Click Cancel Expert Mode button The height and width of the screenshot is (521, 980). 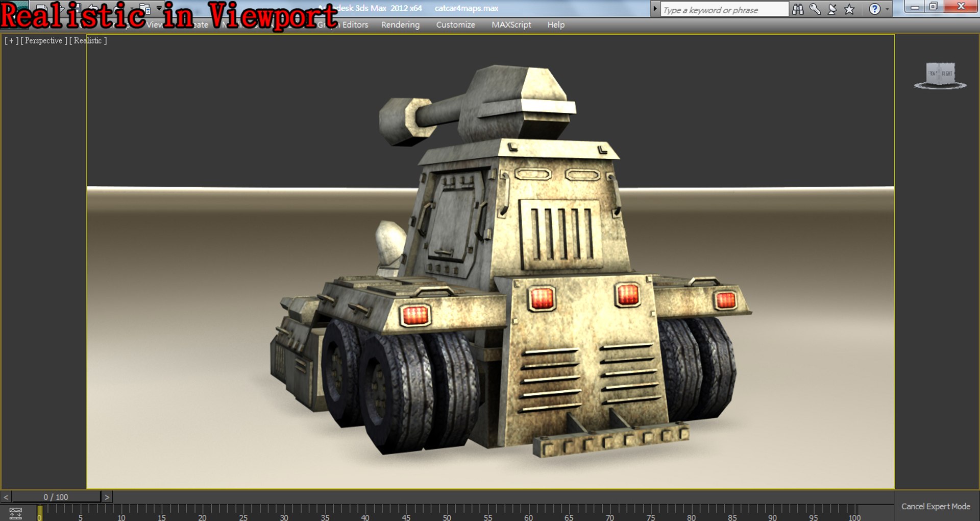click(x=936, y=506)
